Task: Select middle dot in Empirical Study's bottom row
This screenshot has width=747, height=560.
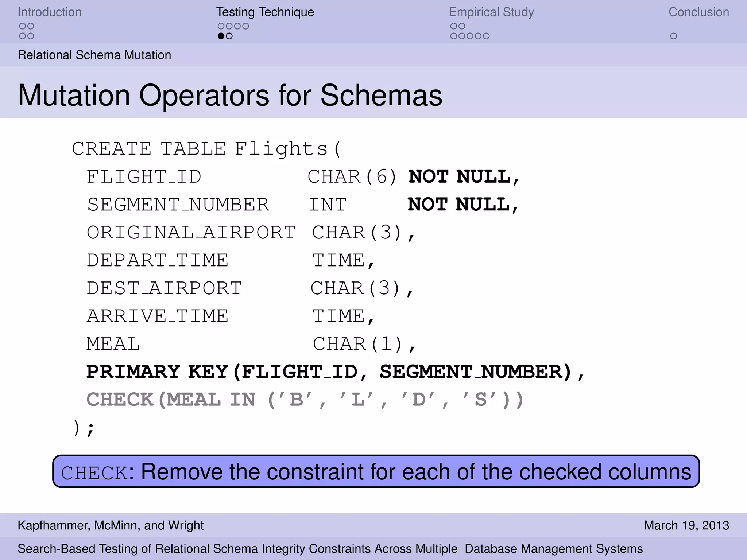Action: pos(470,36)
